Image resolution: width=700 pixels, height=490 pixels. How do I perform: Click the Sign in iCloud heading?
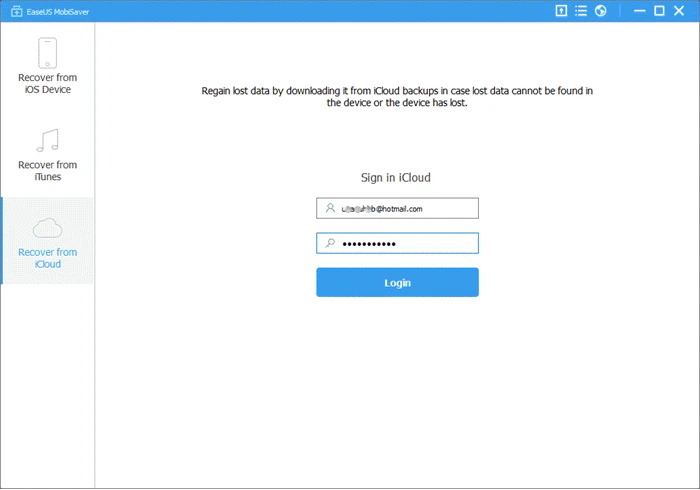(396, 178)
